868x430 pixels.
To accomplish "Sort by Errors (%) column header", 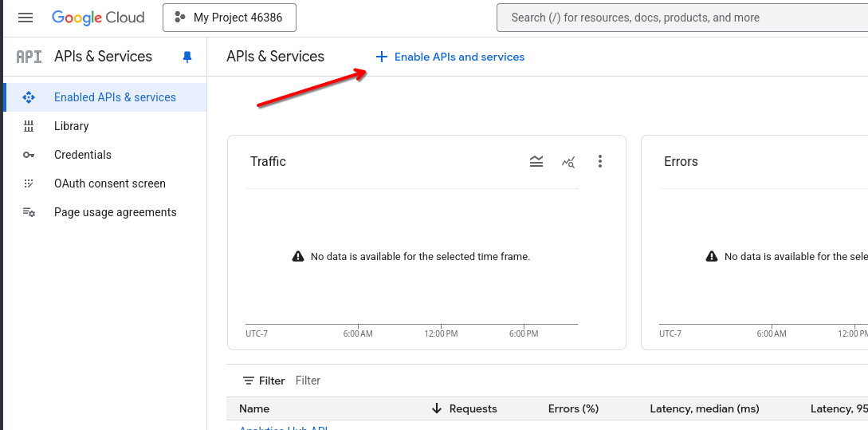I will [574, 409].
